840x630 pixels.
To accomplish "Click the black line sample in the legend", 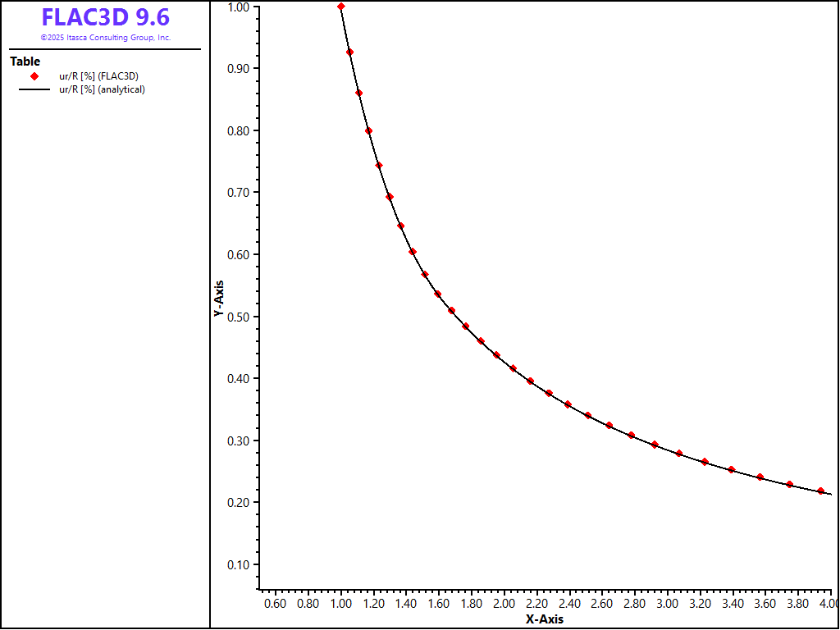I will point(34,89).
